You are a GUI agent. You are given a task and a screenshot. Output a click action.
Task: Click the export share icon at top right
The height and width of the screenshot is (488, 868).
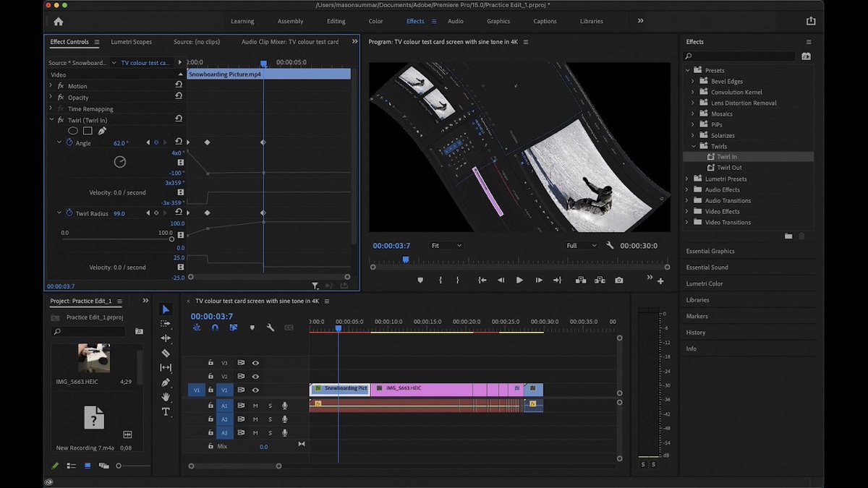coord(810,22)
